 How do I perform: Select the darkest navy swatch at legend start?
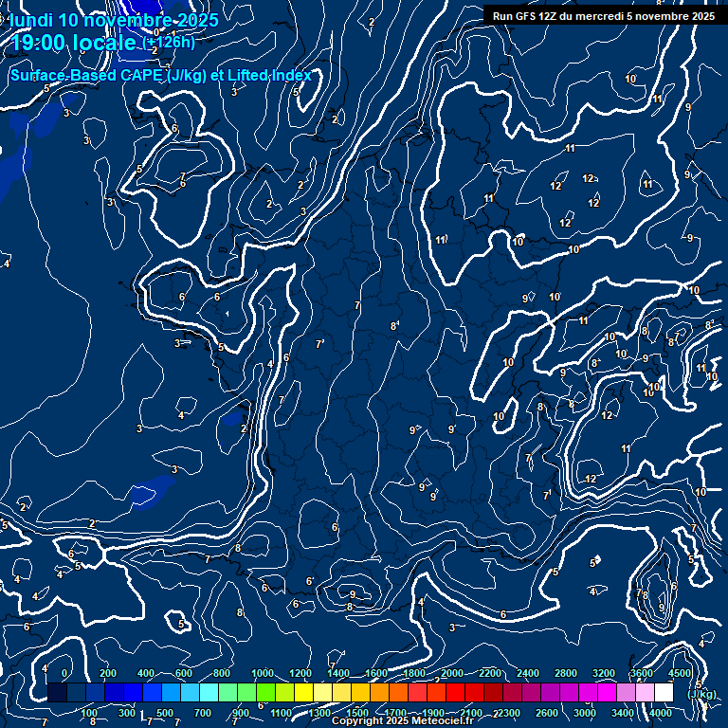point(57,693)
